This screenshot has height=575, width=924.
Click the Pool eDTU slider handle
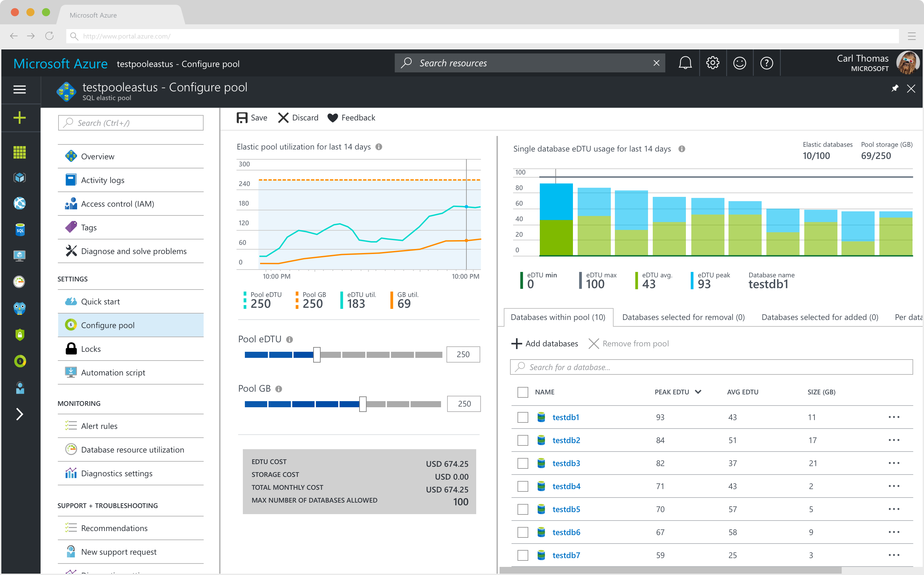(317, 354)
